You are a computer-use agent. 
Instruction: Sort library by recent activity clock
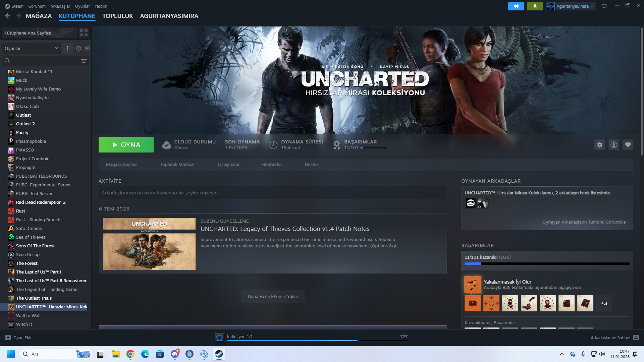(78, 48)
